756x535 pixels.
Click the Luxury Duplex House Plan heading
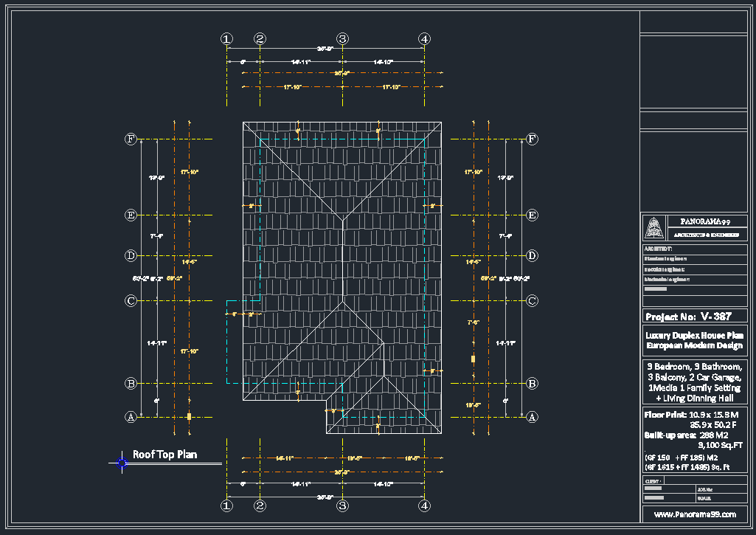click(x=694, y=335)
